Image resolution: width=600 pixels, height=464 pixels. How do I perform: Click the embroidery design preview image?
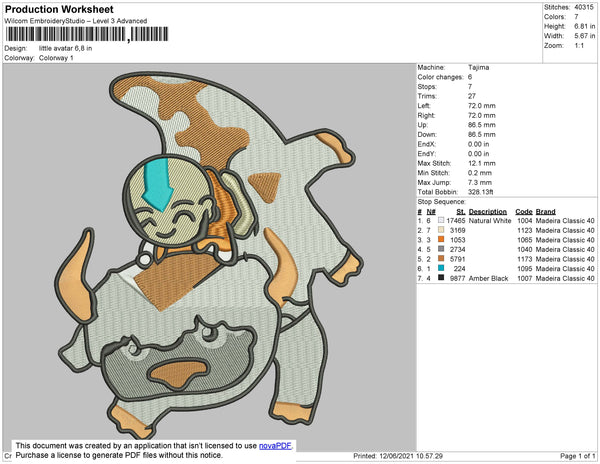209,257
